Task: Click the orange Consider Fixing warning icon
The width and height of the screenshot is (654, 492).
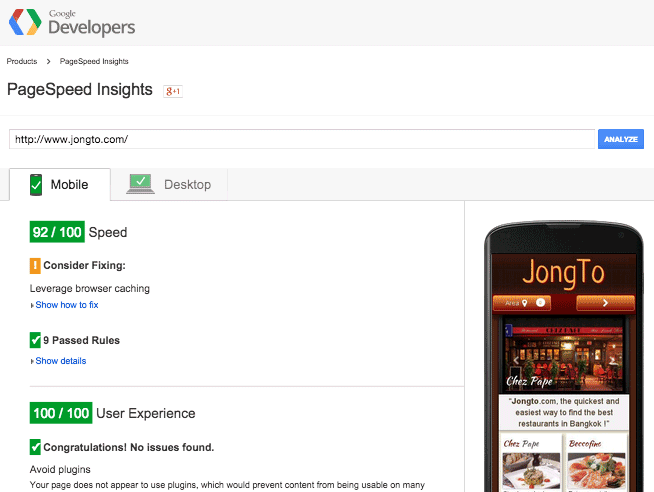Action: click(35, 266)
